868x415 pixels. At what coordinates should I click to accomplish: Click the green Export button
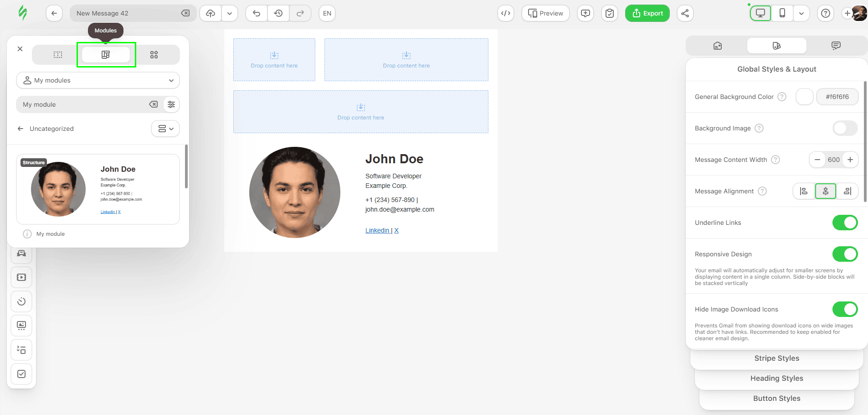point(647,13)
